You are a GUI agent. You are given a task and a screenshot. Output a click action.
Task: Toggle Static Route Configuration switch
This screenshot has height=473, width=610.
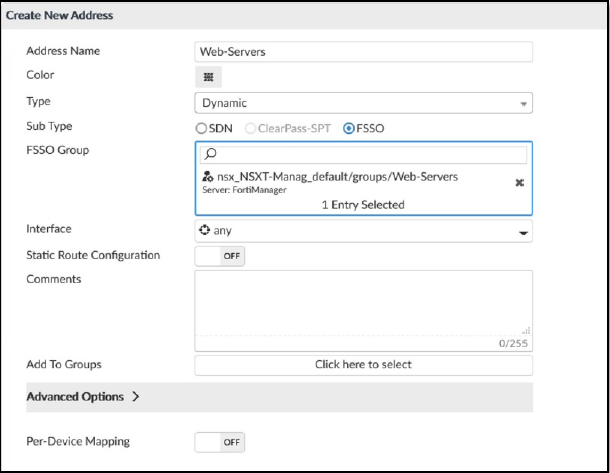pos(219,256)
